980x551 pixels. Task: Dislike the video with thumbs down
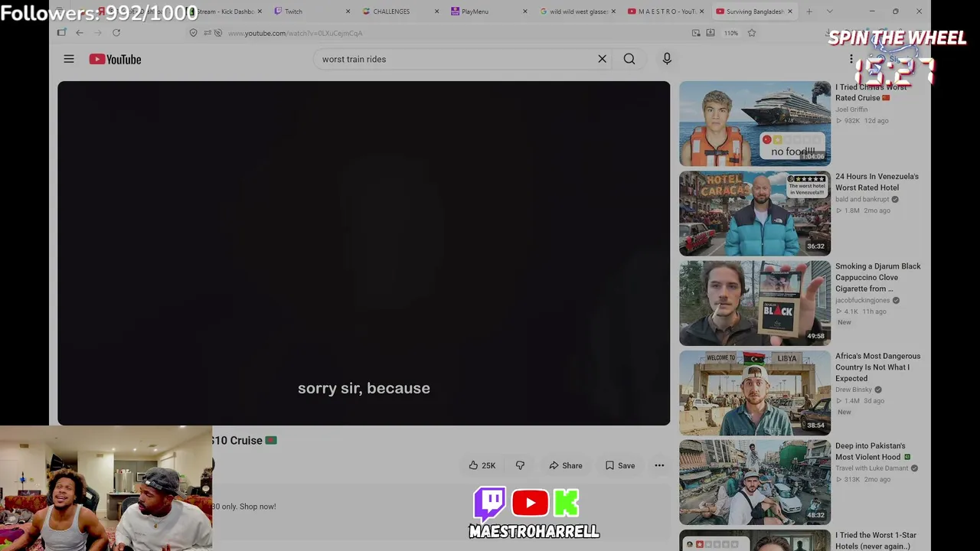pos(520,465)
